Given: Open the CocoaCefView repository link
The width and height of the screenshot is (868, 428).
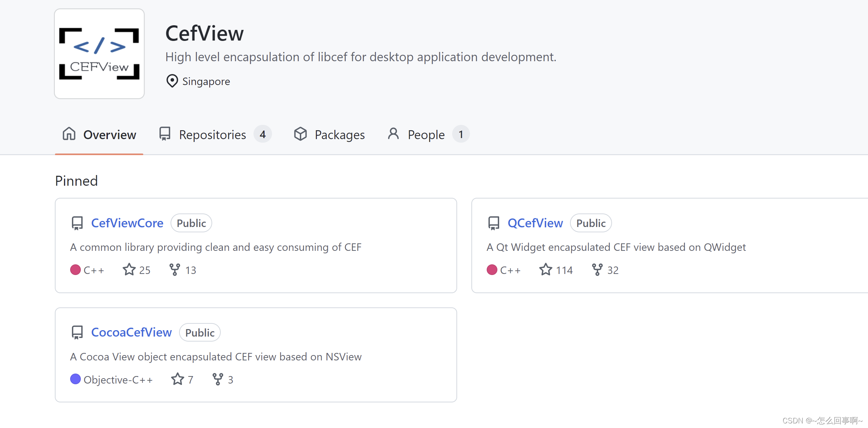Looking at the screenshot, I should click(131, 332).
